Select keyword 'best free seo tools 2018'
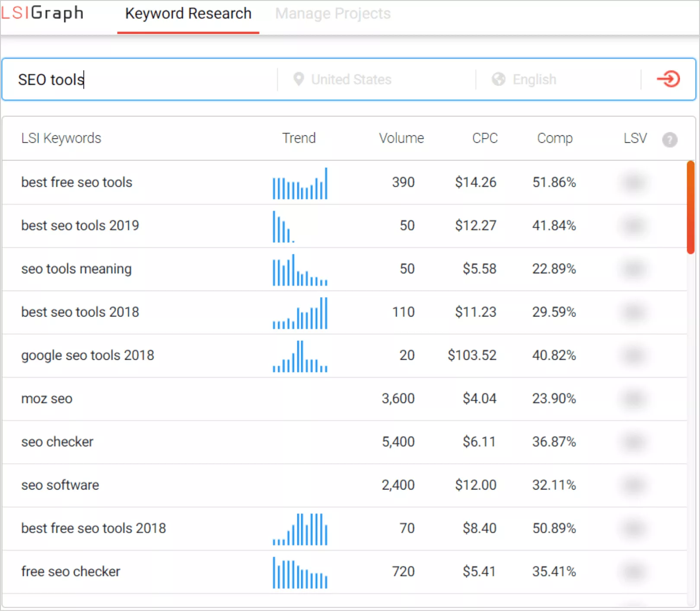The height and width of the screenshot is (611, 700). (94, 528)
